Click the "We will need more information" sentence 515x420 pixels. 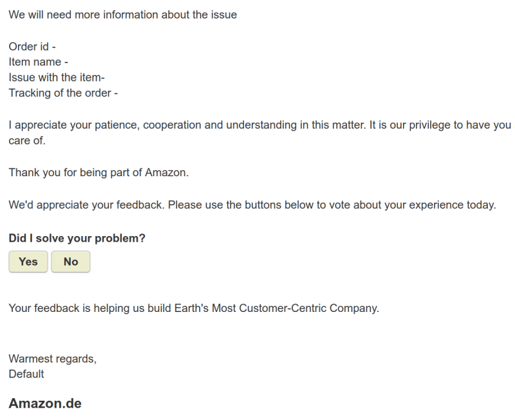coord(122,15)
